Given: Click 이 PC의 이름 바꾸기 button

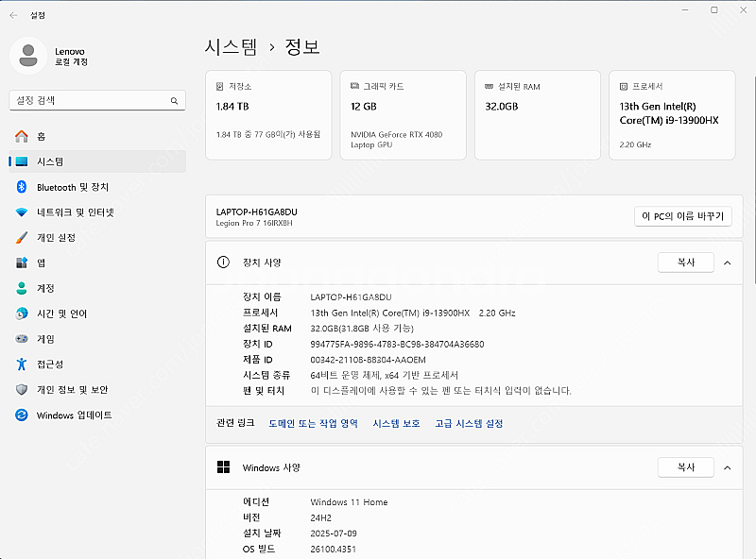Looking at the screenshot, I should point(682,216).
